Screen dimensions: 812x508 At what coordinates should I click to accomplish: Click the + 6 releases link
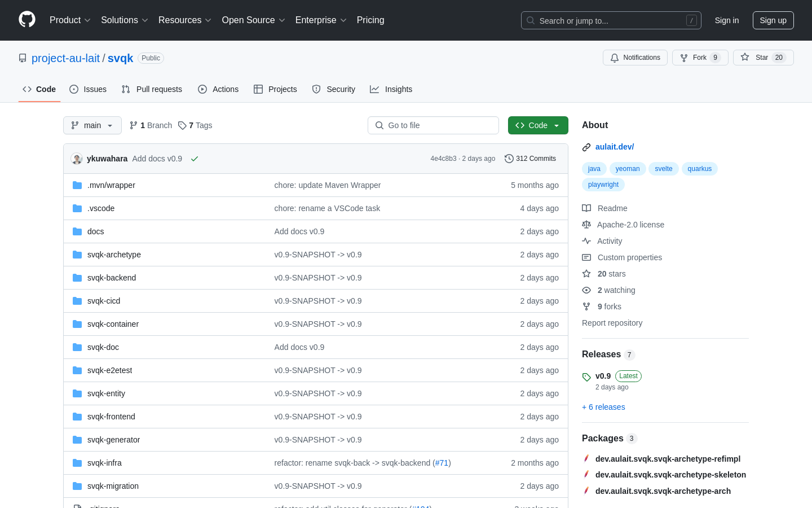click(603, 407)
